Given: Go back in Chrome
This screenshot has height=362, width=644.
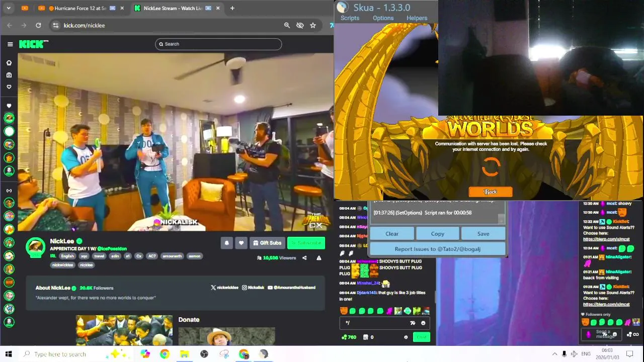Looking at the screenshot, I should point(10,25).
